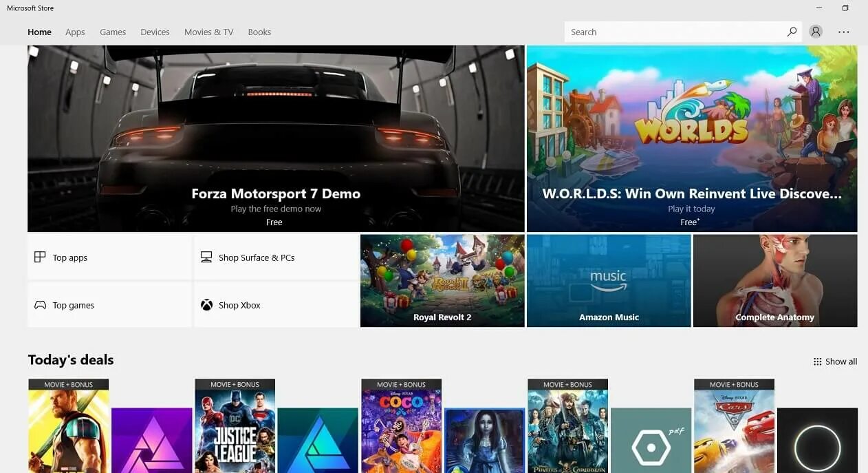This screenshot has height=473, width=868.
Task: Click the Xbox logo icon
Action: (206, 305)
